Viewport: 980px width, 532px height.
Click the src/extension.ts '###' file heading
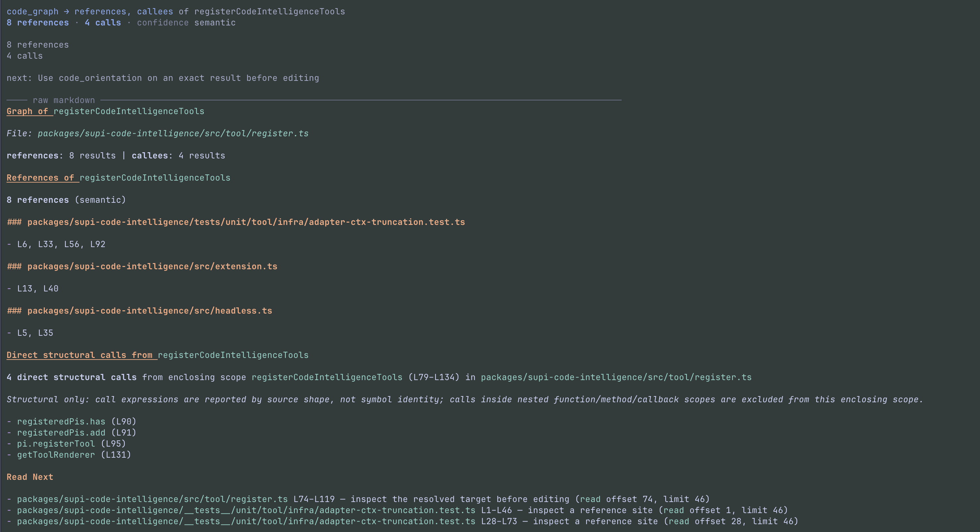(x=142, y=266)
